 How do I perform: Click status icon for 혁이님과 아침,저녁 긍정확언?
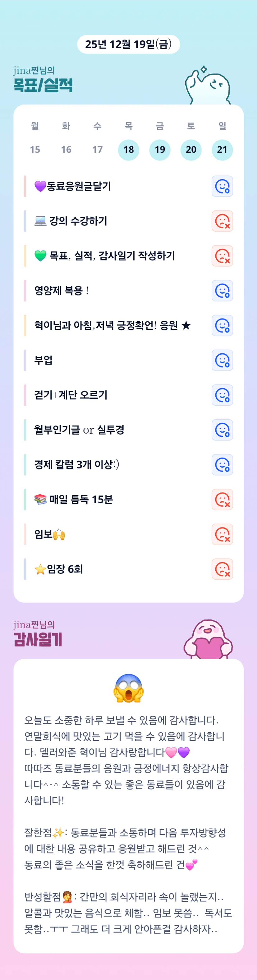222,326
